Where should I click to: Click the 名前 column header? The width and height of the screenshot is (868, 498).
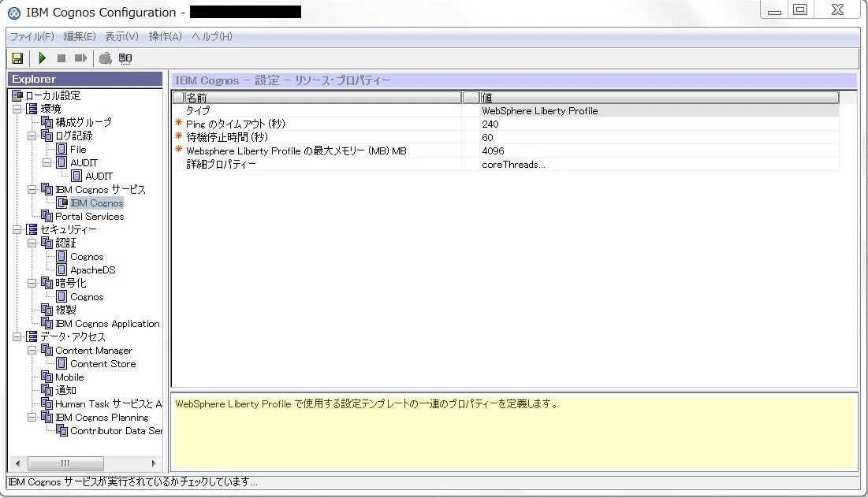tap(322, 98)
